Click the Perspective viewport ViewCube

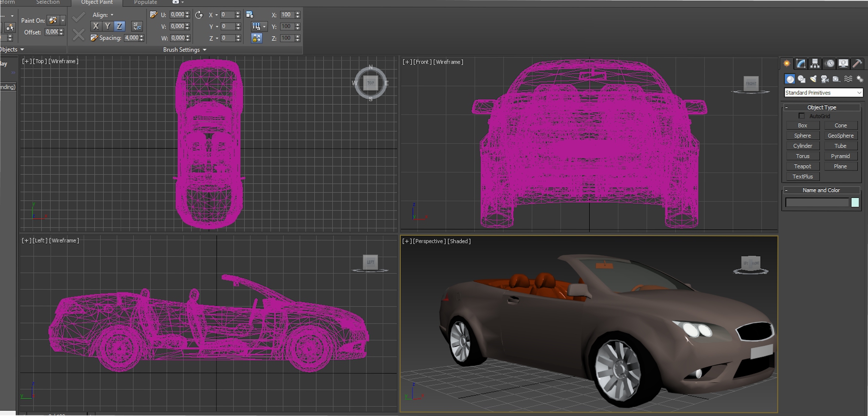coord(751,265)
